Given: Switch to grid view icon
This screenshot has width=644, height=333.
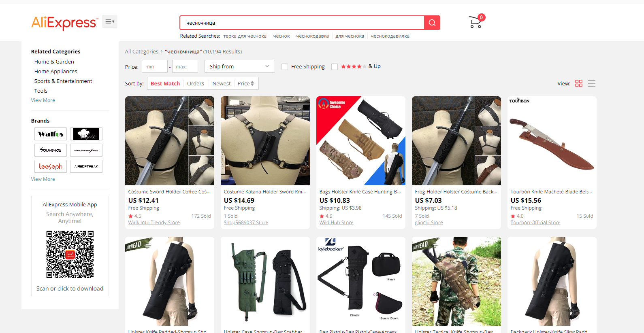Looking at the screenshot, I should [579, 83].
